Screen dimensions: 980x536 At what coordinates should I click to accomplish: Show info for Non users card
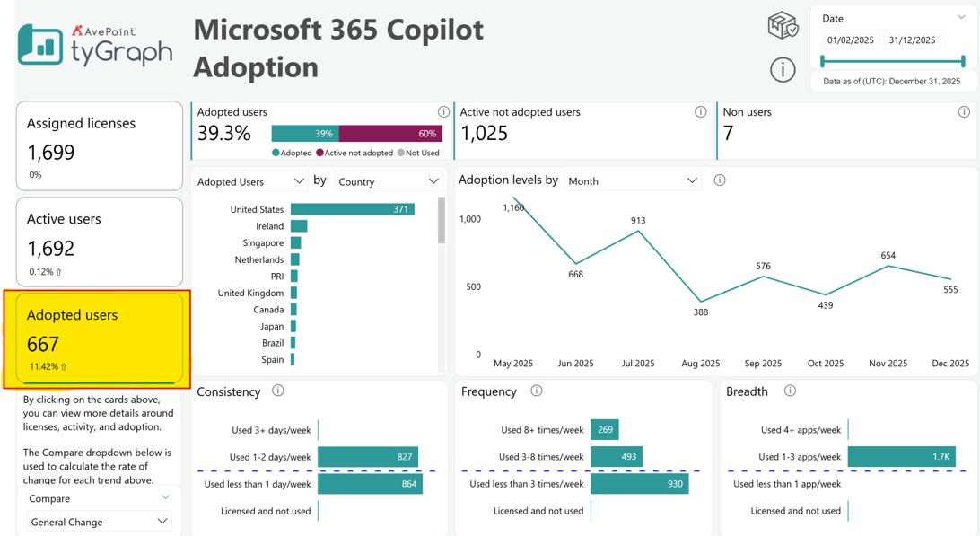(964, 112)
